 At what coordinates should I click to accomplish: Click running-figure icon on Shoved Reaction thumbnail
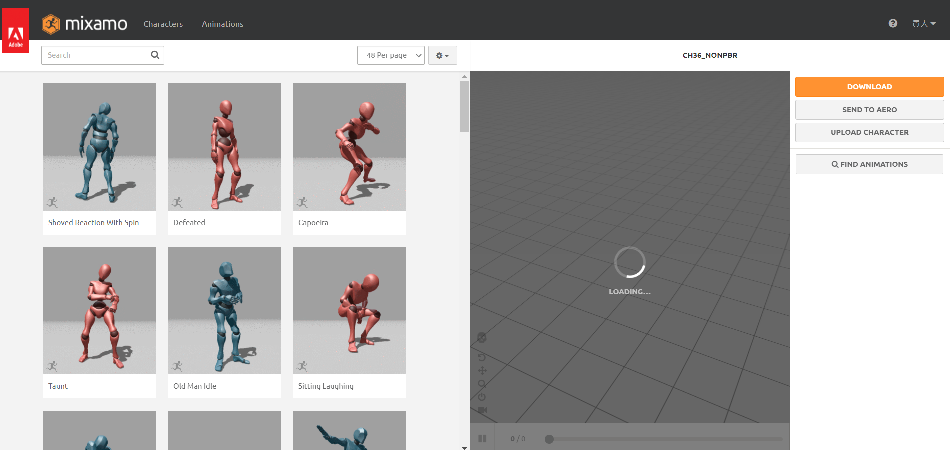[52, 202]
